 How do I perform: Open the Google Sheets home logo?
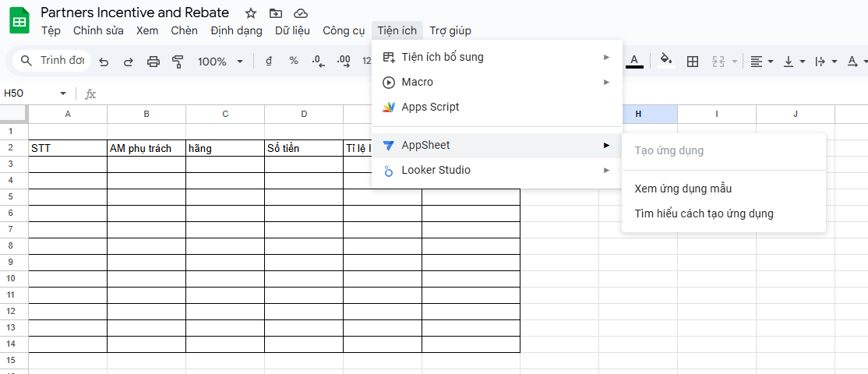19,20
